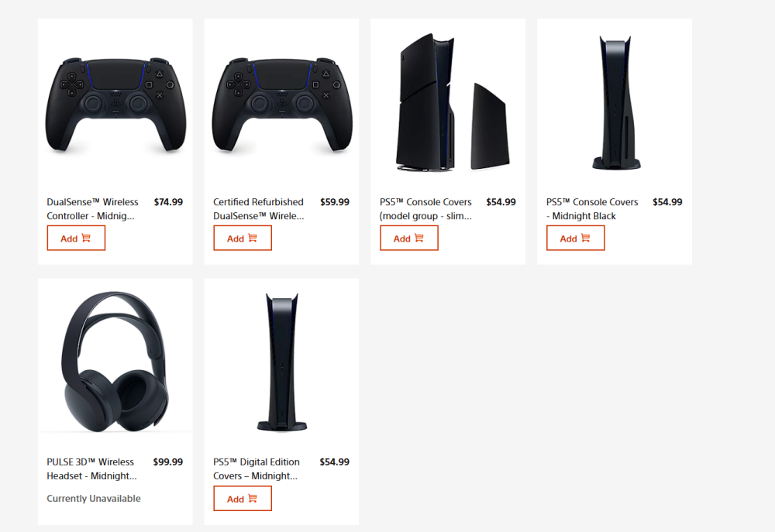Click cart icon for PS5 Console Covers Midnight Black
This screenshot has width=775, height=532.
pos(586,238)
